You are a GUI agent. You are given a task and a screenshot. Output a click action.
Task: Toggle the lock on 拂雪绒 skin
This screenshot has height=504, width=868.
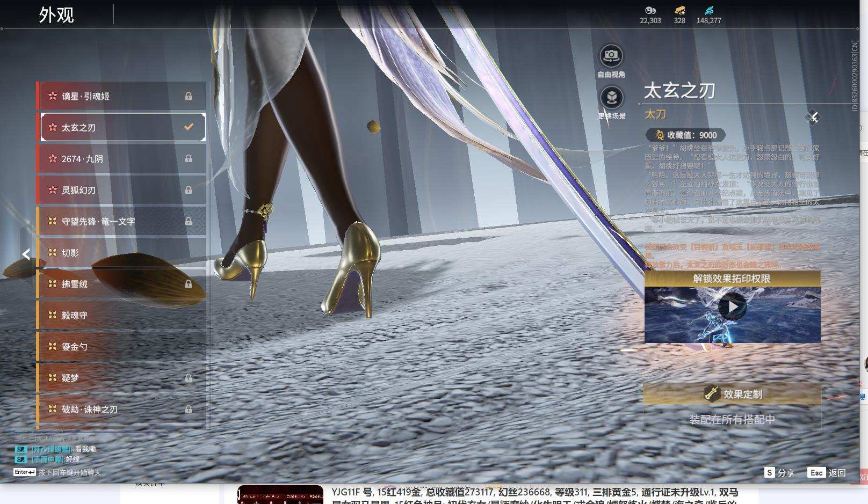click(x=189, y=284)
